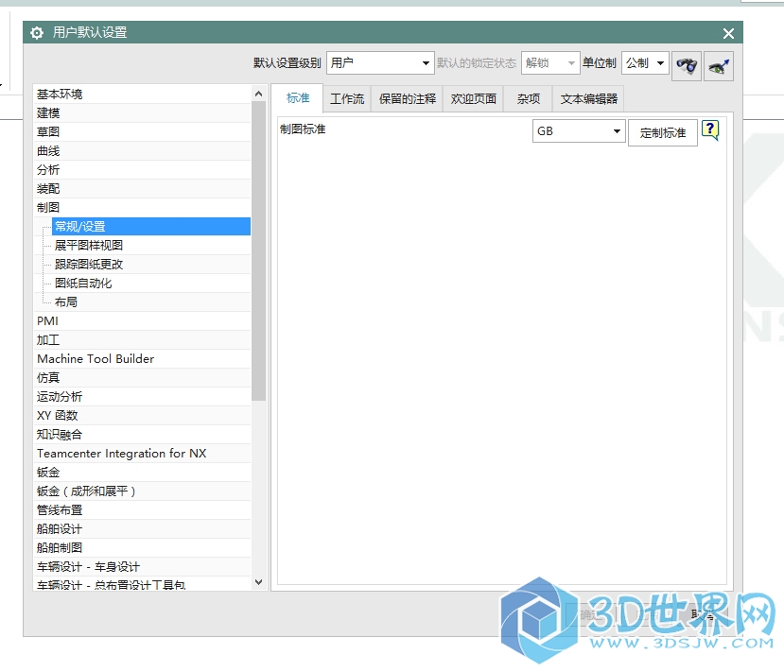784x672 pixels.
Task: Select 曲线 in the category tree
Action: click(142, 151)
